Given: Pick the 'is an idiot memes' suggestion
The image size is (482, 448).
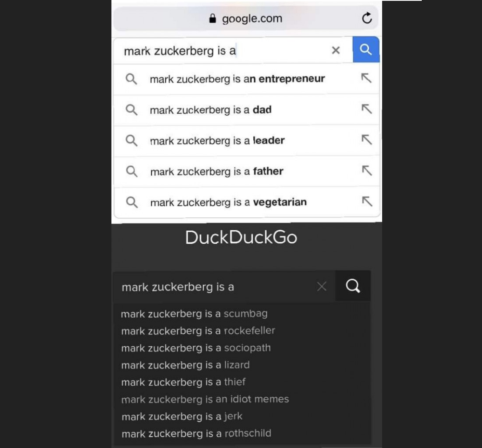Looking at the screenshot, I should tap(205, 399).
